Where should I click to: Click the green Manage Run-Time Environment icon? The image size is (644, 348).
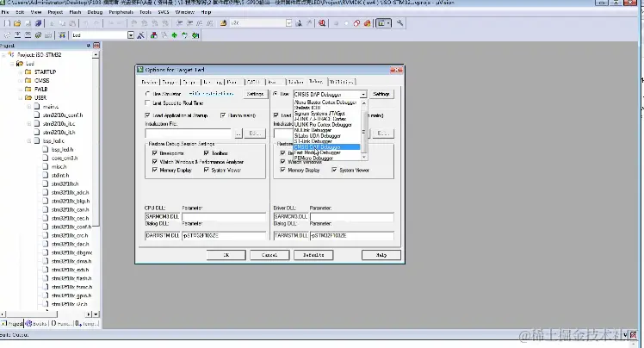coord(174,35)
